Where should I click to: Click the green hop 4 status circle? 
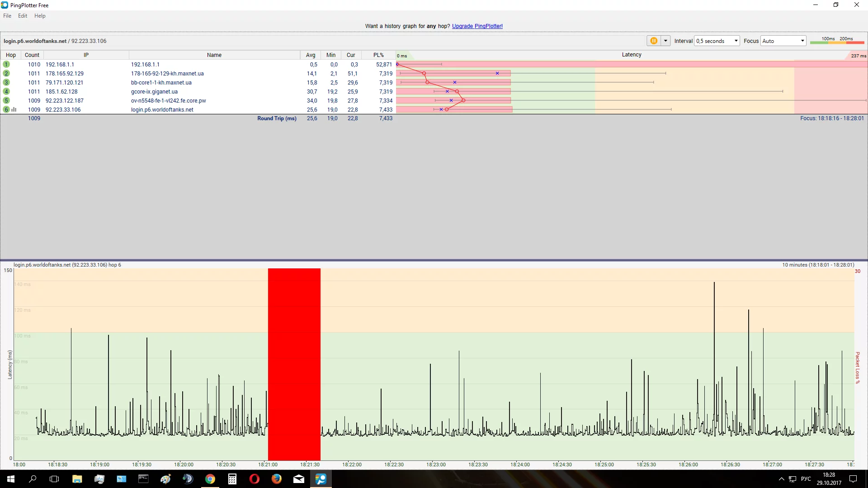click(x=6, y=91)
